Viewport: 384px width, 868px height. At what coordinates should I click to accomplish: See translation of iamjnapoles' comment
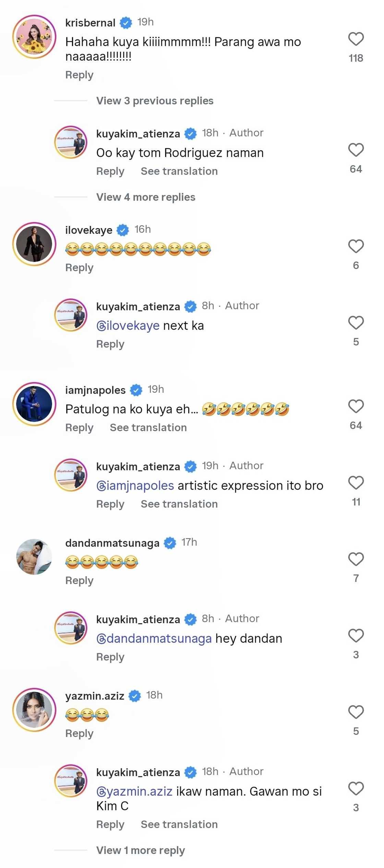click(148, 428)
